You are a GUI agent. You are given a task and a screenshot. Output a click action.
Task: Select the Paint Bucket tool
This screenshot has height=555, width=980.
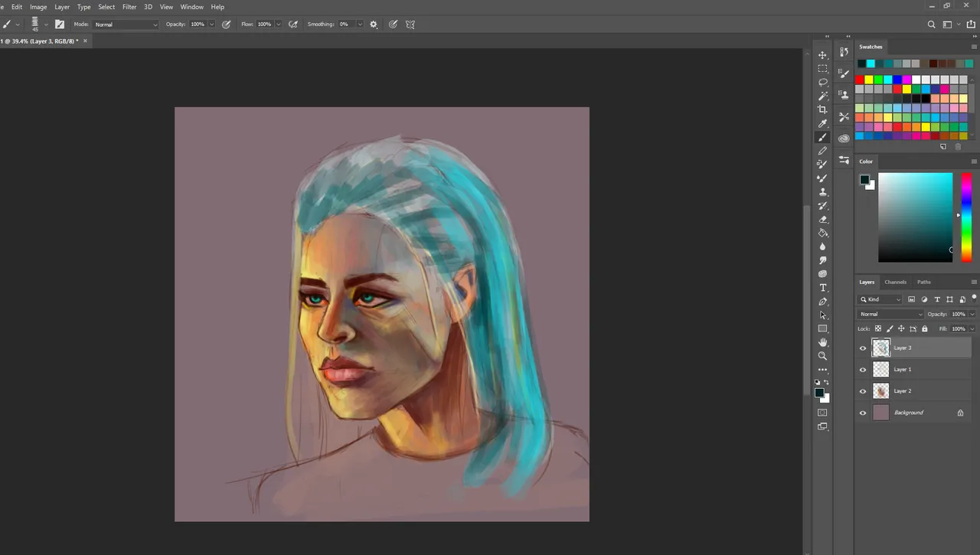pyautogui.click(x=823, y=233)
